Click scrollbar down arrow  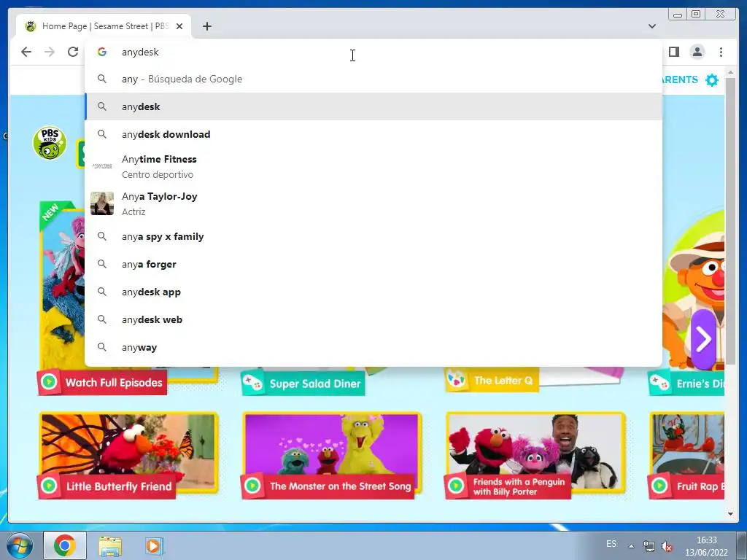(730, 514)
